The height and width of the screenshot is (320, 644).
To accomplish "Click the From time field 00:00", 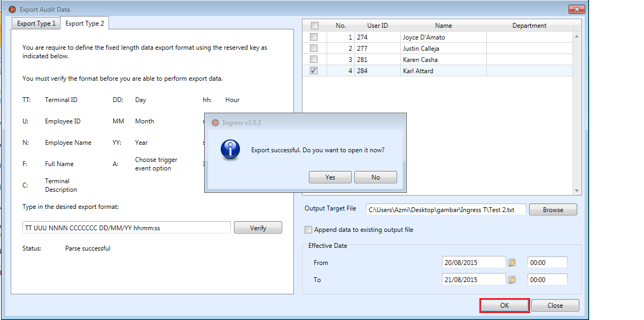I will tap(547, 262).
